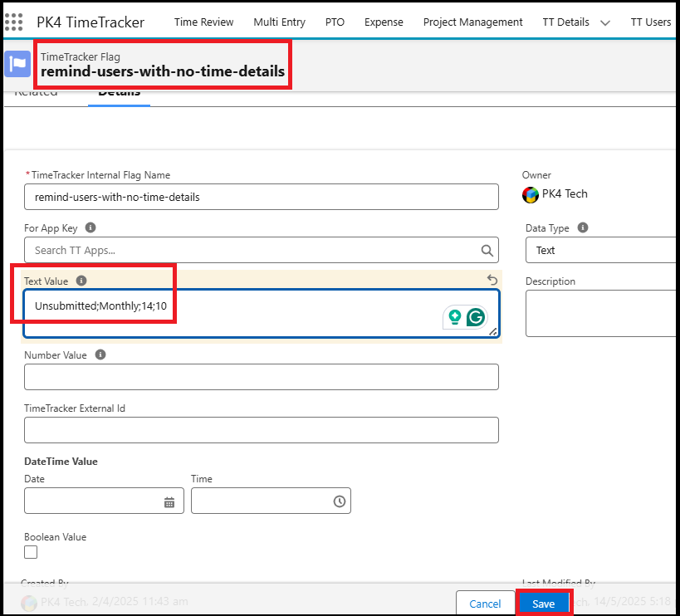Screen dimensions: 680x616
Task: Show info tooltip for Number Value
Action: pyautogui.click(x=100, y=354)
